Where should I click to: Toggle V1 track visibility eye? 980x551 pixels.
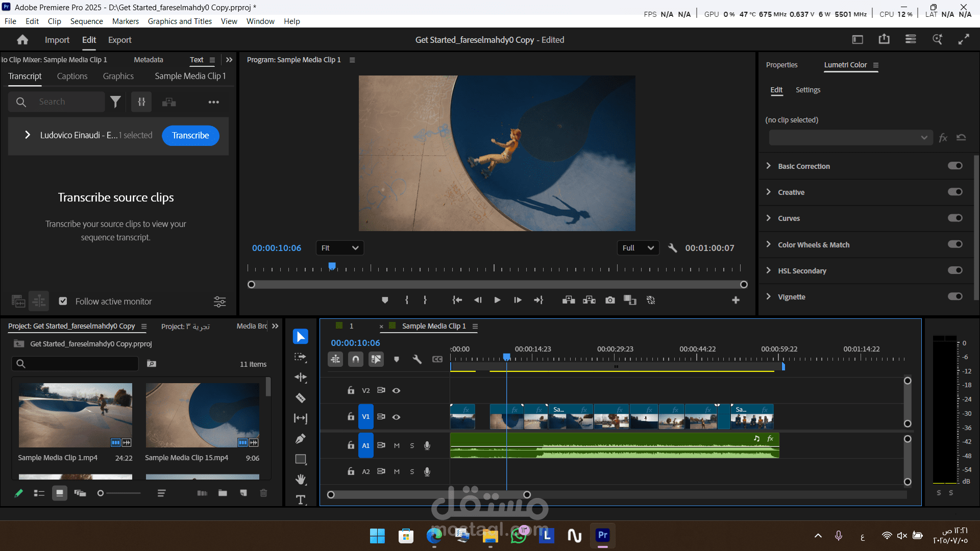pyautogui.click(x=396, y=417)
